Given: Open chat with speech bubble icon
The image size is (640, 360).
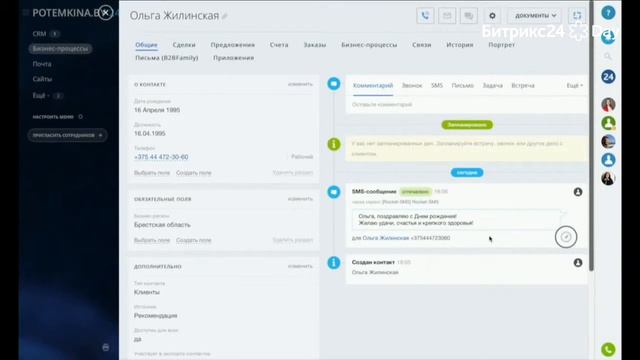Looking at the screenshot, I should pos(469,16).
